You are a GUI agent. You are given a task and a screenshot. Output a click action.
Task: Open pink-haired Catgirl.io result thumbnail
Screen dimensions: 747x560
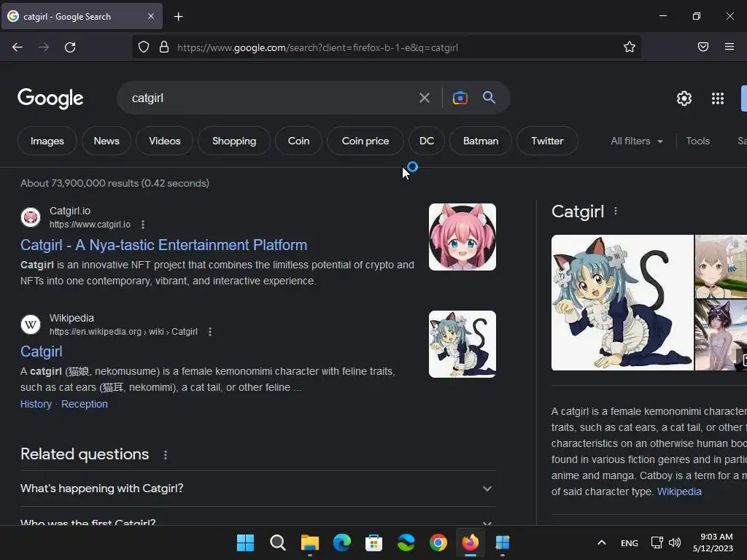tap(462, 237)
